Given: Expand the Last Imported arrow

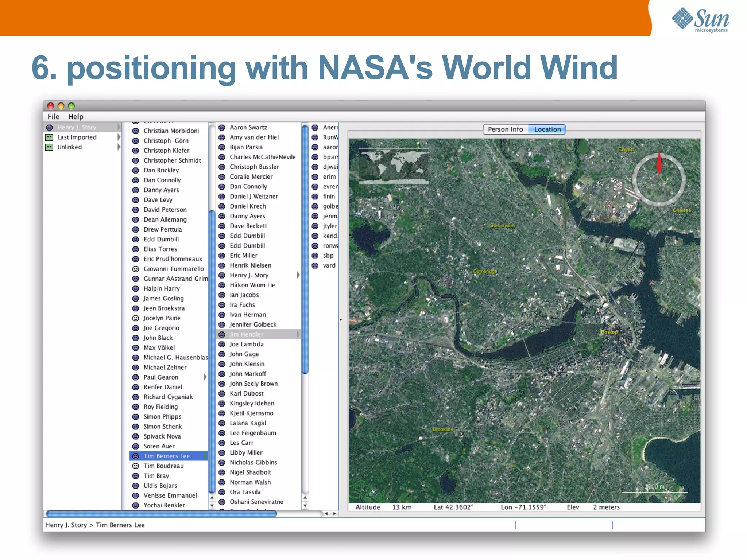Looking at the screenshot, I should pos(119,137).
